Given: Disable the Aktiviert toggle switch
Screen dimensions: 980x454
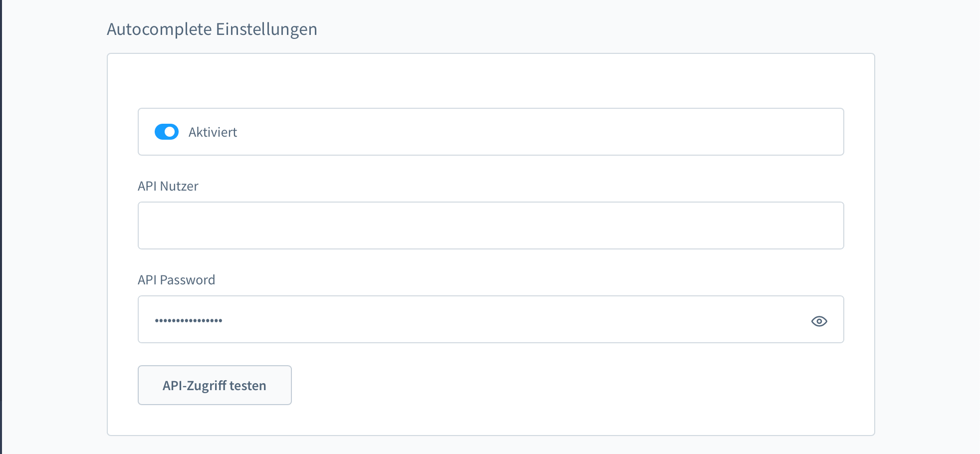Looking at the screenshot, I should coord(167,132).
